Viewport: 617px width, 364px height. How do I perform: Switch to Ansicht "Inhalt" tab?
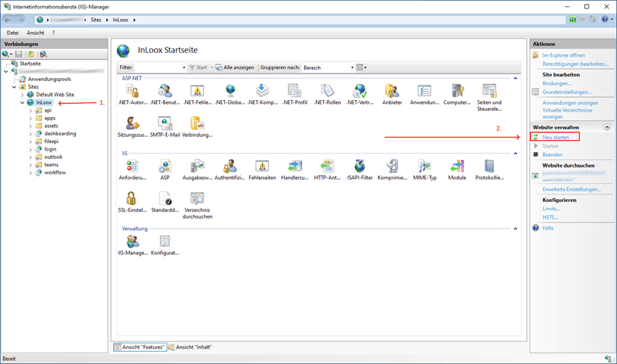coord(190,347)
